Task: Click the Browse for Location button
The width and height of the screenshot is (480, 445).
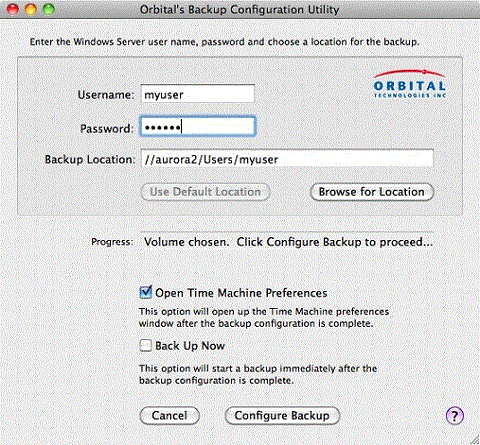Action: click(x=372, y=192)
